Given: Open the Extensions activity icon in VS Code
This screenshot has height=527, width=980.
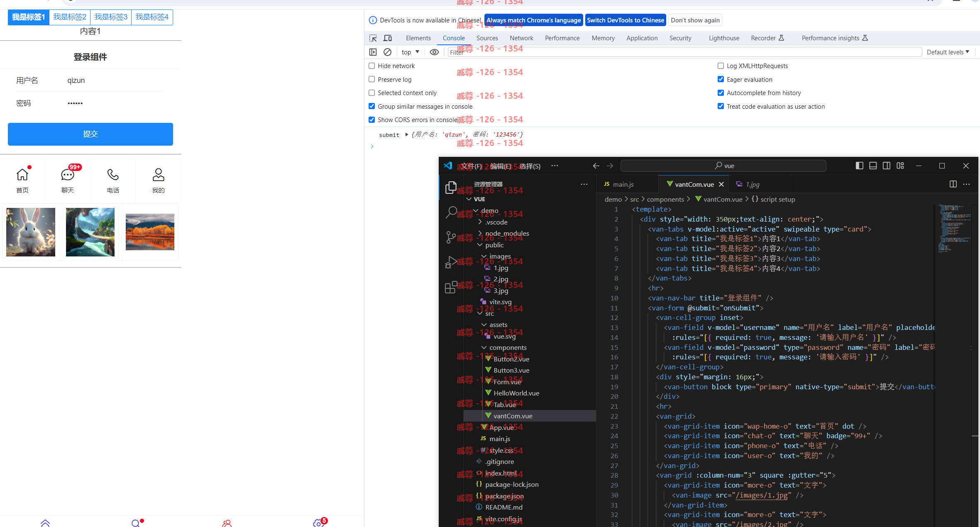Looking at the screenshot, I should click(451, 287).
